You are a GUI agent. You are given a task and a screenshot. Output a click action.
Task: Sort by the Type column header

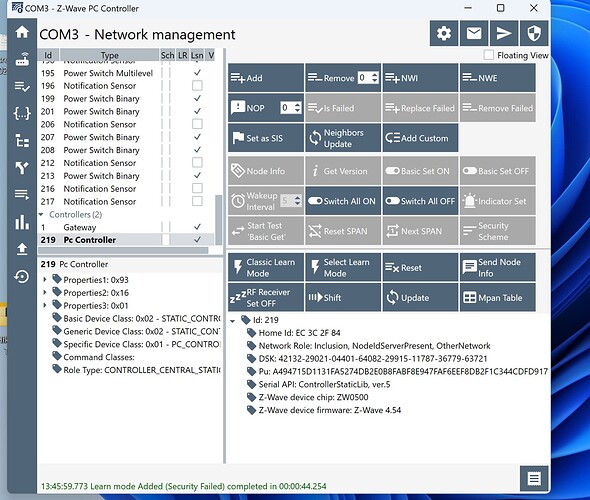(x=109, y=55)
